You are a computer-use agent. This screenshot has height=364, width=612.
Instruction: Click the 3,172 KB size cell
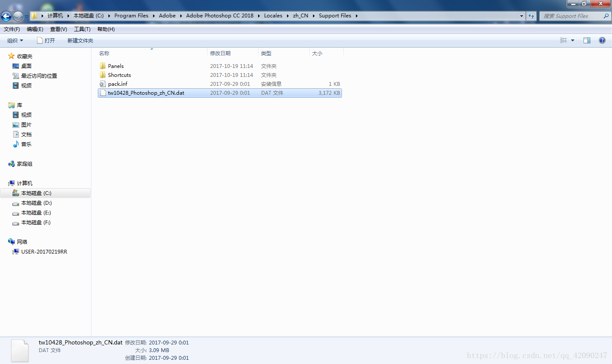coord(329,93)
